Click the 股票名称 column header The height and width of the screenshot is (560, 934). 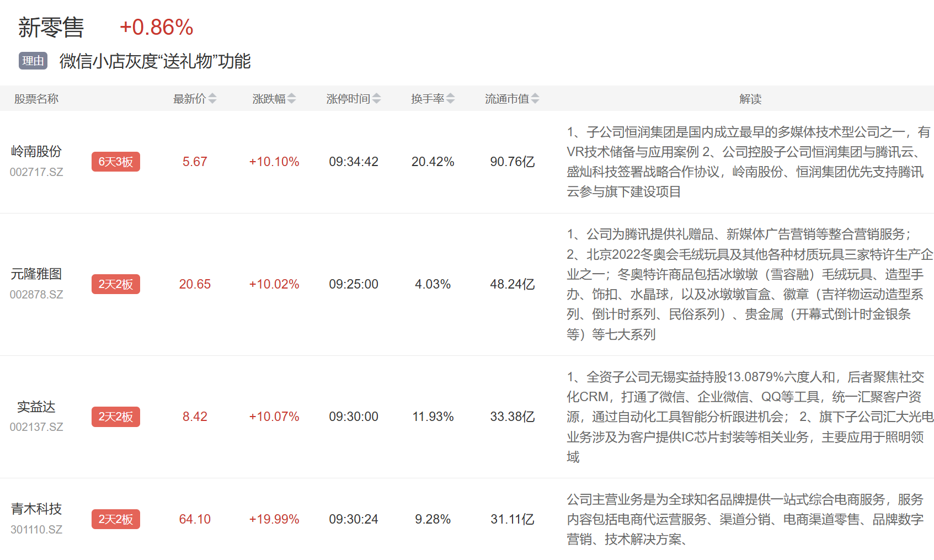(x=36, y=99)
